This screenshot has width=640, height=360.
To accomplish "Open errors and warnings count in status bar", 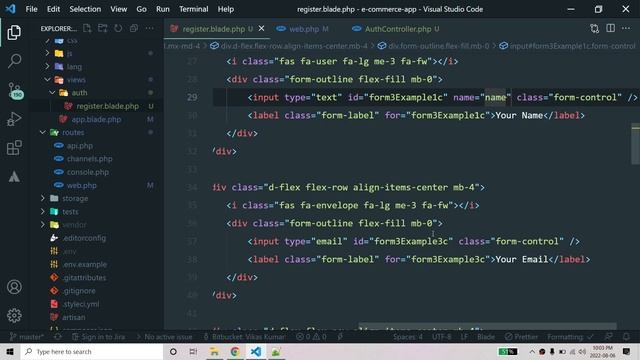I will pos(311,337).
